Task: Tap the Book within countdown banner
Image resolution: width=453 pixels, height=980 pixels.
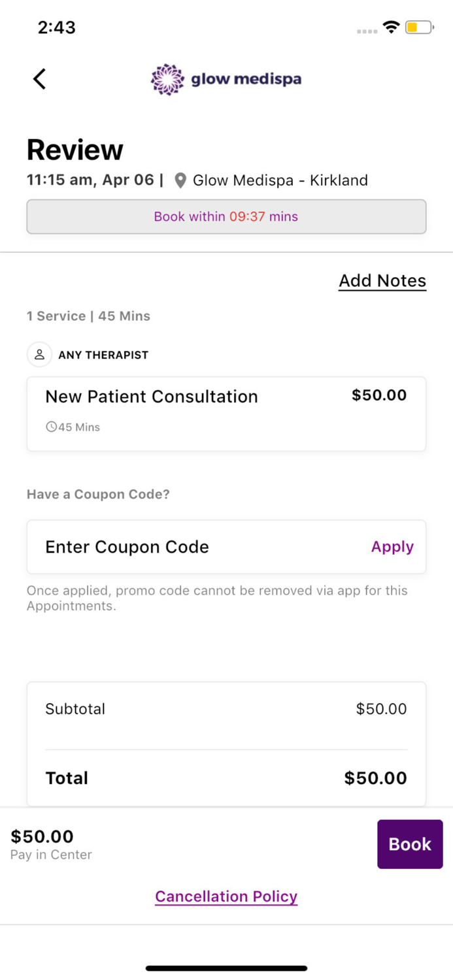Action: pyautogui.click(x=226, y=216)
